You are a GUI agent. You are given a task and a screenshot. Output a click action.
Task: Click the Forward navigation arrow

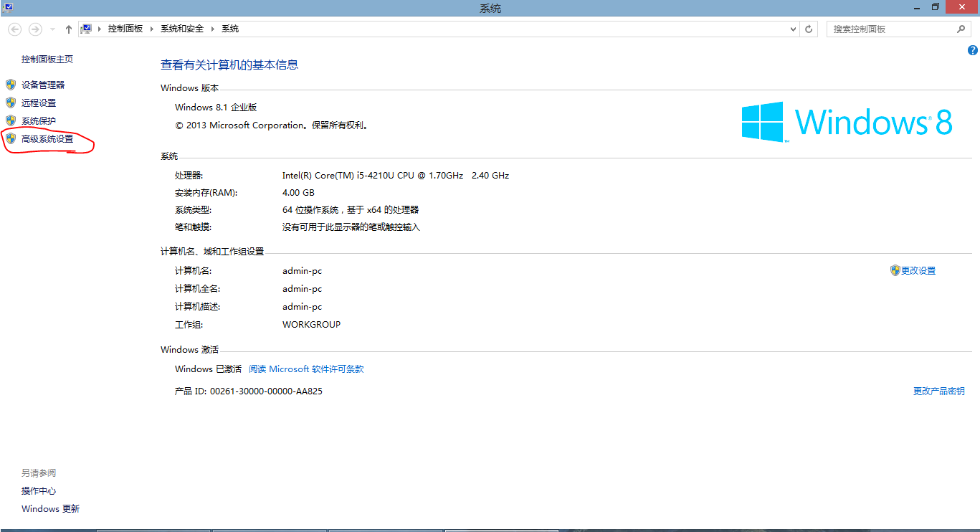35,29
